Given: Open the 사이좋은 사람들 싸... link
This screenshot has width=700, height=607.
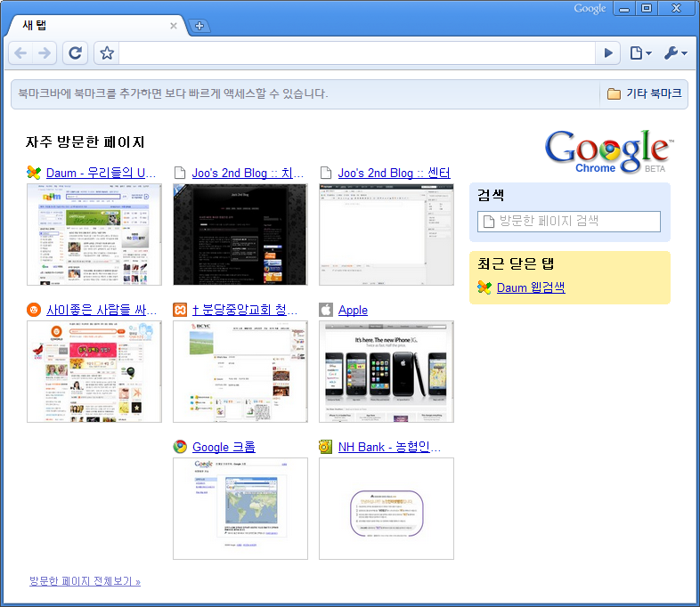Looking at the screenshot, I should pos(102,310).
